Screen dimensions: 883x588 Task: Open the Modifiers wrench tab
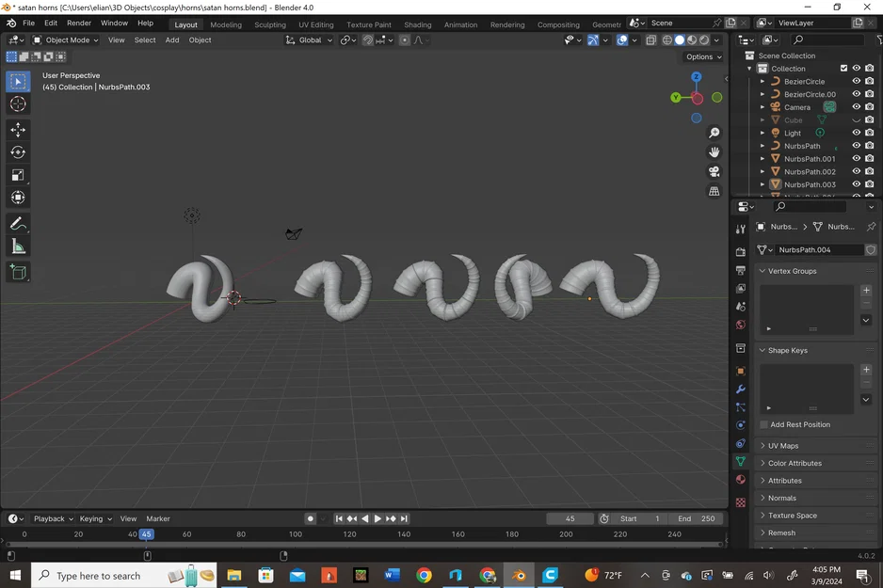point(741,389)
